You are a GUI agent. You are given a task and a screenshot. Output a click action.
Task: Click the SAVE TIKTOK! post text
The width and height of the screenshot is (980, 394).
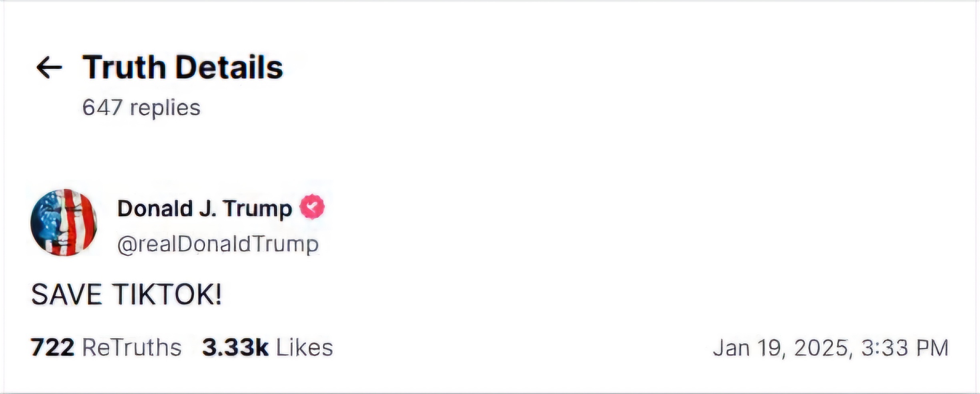[x=126, y=295]
